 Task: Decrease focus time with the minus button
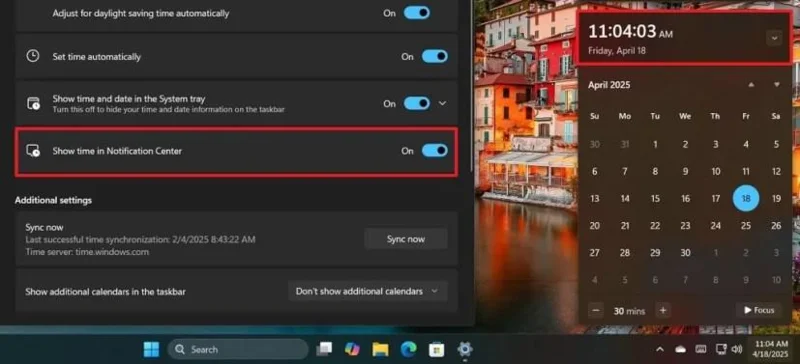[x=595, y=310]
